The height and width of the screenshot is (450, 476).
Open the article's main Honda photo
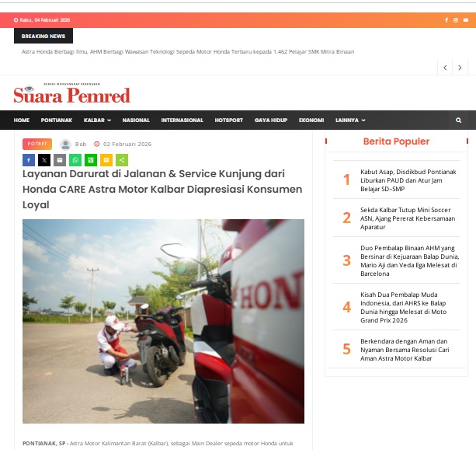click(x=163, y=321)
